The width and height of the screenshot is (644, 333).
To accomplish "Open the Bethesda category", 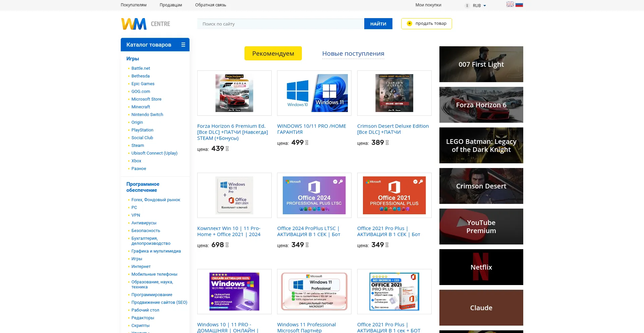I will click(141, 76).
